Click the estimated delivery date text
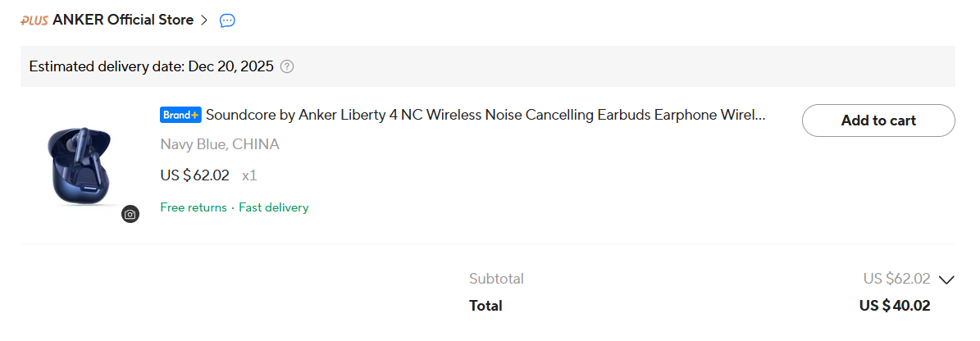The image size is (980, 341). click(151, 66)
